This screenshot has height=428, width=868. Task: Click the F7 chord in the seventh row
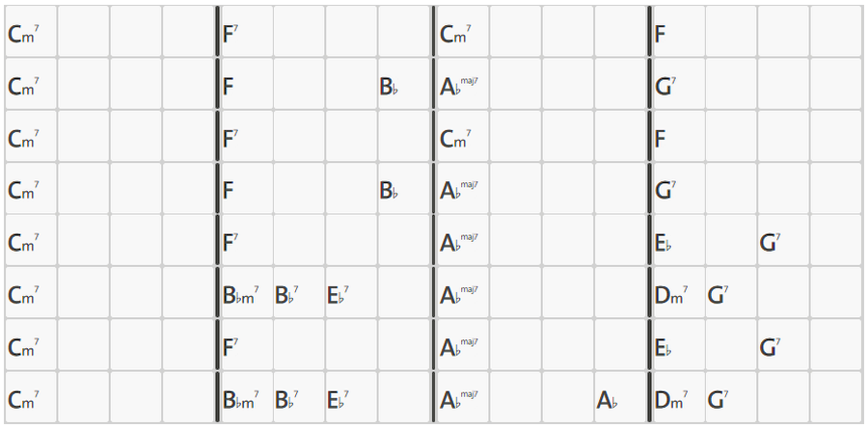pos(231,347)
